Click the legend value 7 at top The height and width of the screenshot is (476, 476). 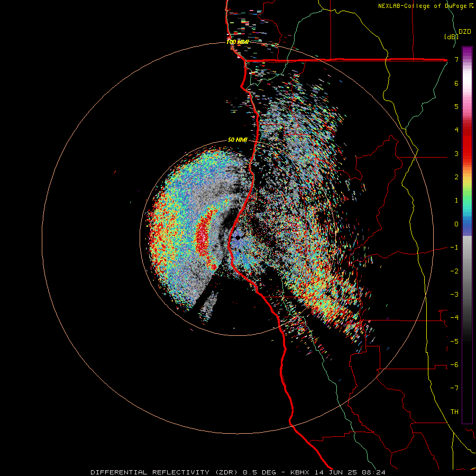click(456, 59)
